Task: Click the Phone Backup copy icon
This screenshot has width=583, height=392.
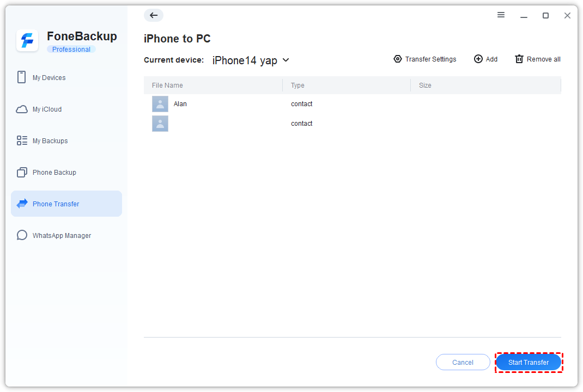Action: 22,172
